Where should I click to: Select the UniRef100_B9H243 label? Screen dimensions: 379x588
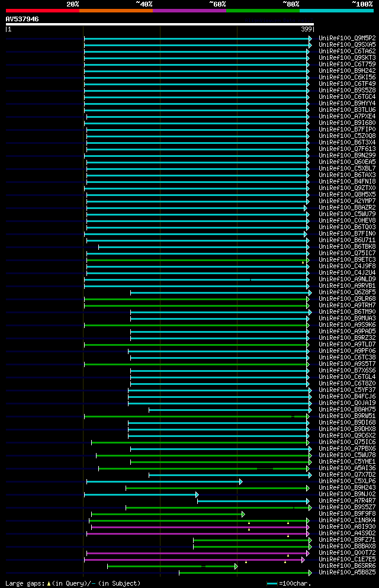click(347, 487)
